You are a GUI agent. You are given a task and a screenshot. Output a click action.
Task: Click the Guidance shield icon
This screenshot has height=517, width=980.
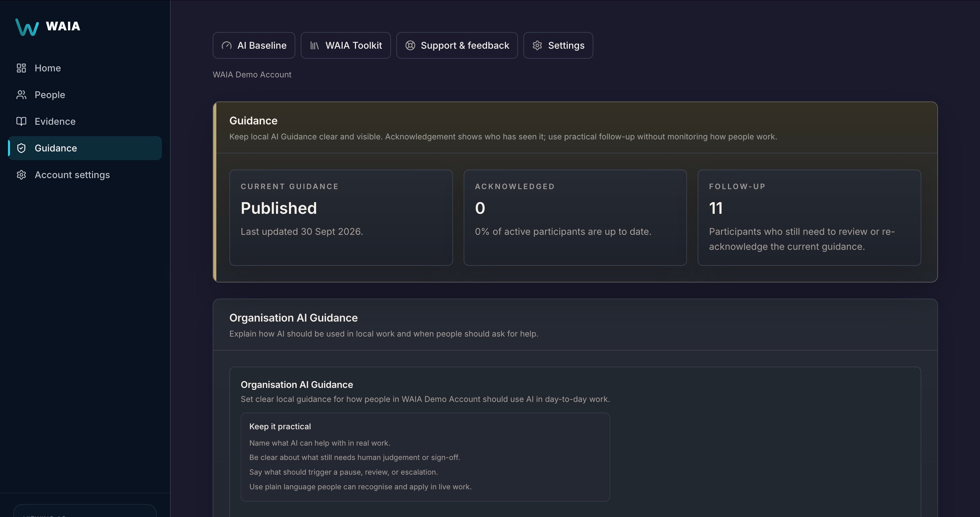point(21,148)
